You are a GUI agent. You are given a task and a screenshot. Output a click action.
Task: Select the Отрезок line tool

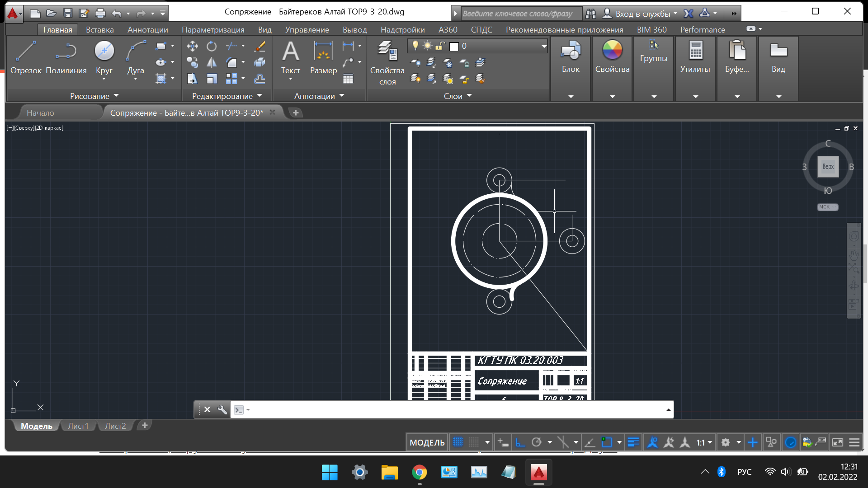pyautogui.click(x=26, y=57)
